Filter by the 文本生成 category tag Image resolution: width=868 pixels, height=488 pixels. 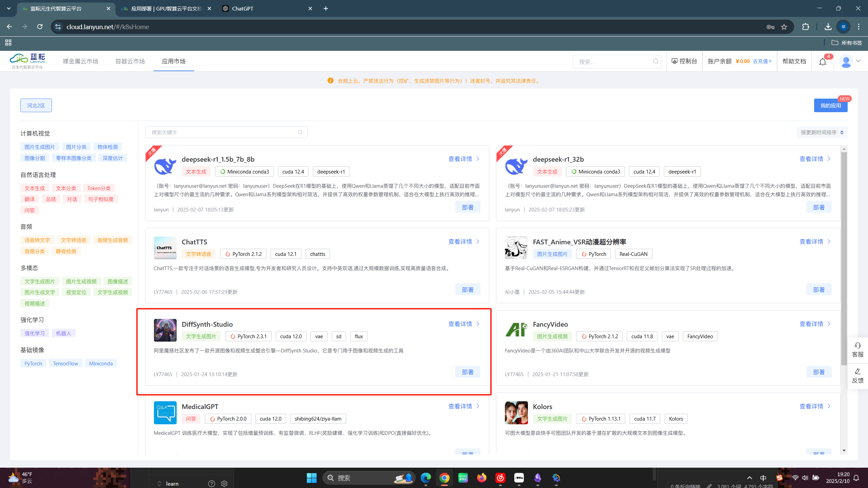[35, 188]
